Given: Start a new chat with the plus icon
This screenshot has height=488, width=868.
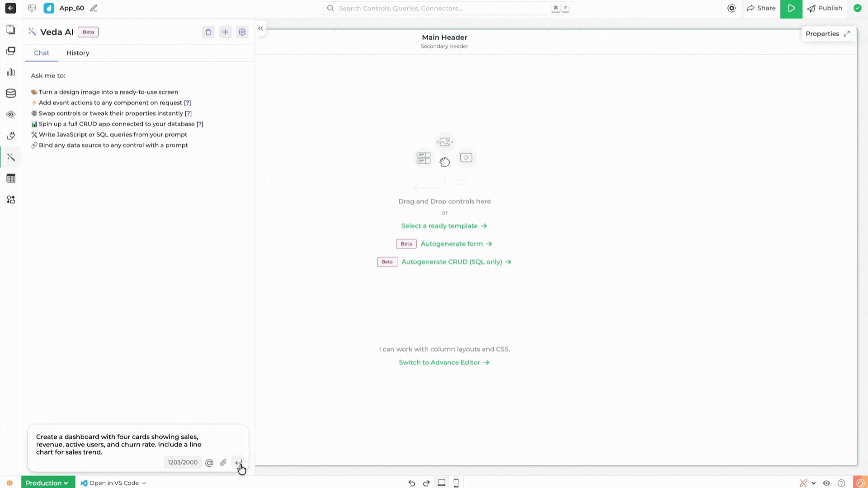Looking at the screenshot, I should [x=225, y=32].
